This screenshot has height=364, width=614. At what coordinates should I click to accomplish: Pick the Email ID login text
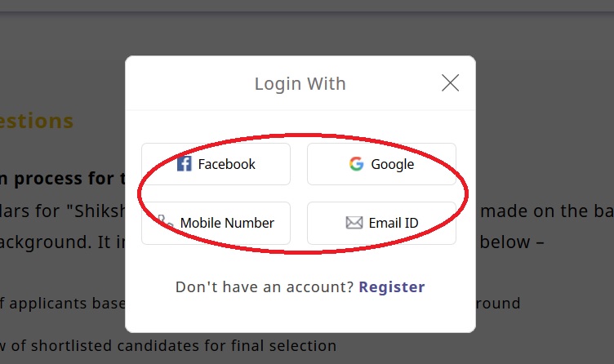coord(394,223)
